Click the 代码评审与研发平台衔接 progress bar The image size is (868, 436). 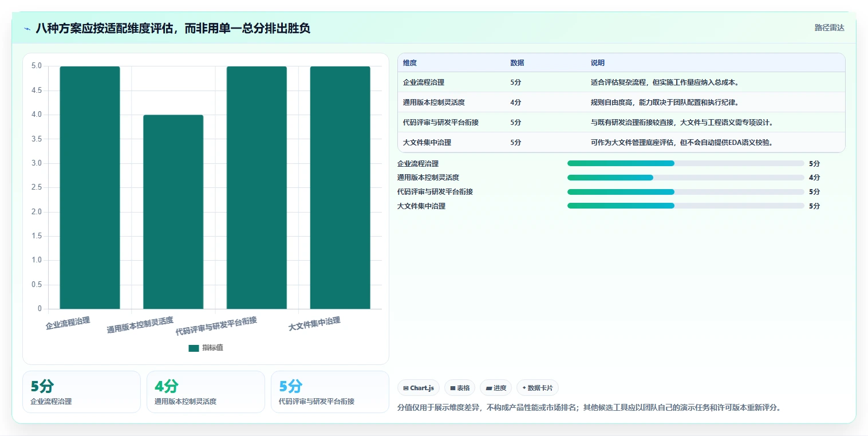(x=686, y=191)
